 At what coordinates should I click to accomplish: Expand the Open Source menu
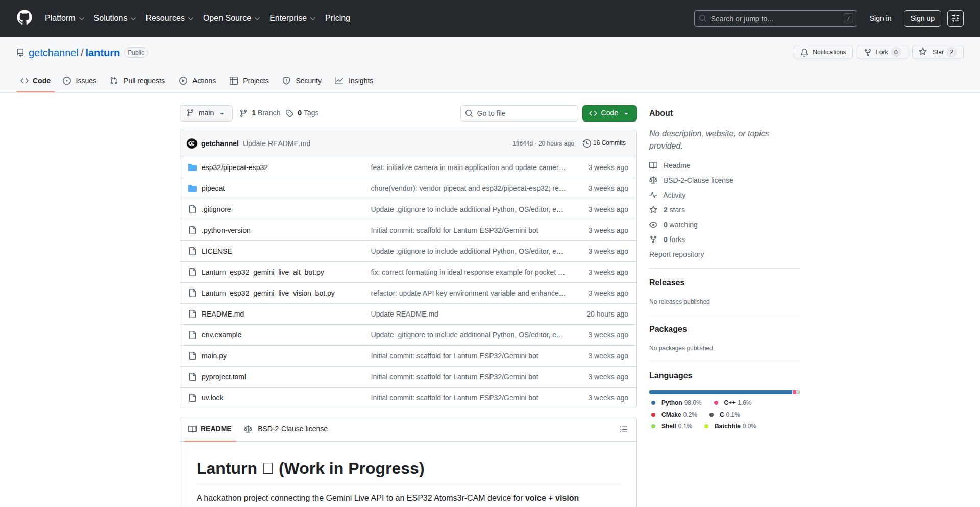[231, 18]
